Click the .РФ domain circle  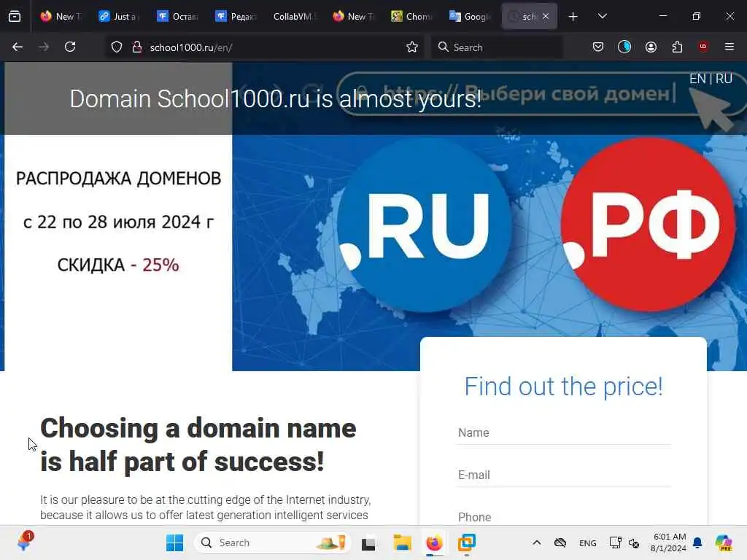pos(649,225)
